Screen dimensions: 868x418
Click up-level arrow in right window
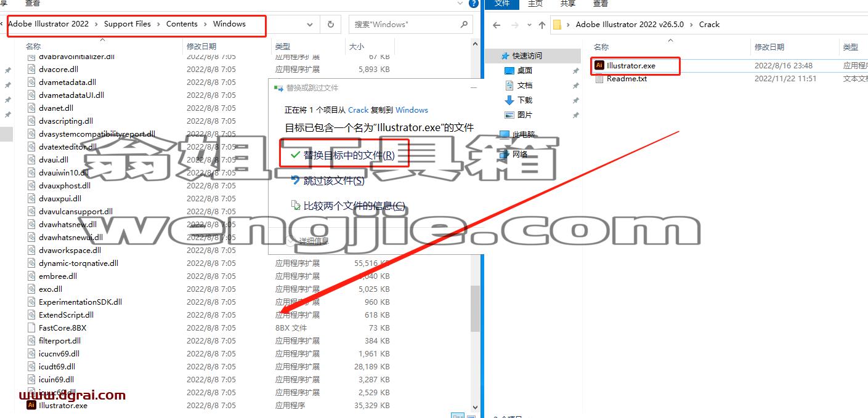coord(542,25)
